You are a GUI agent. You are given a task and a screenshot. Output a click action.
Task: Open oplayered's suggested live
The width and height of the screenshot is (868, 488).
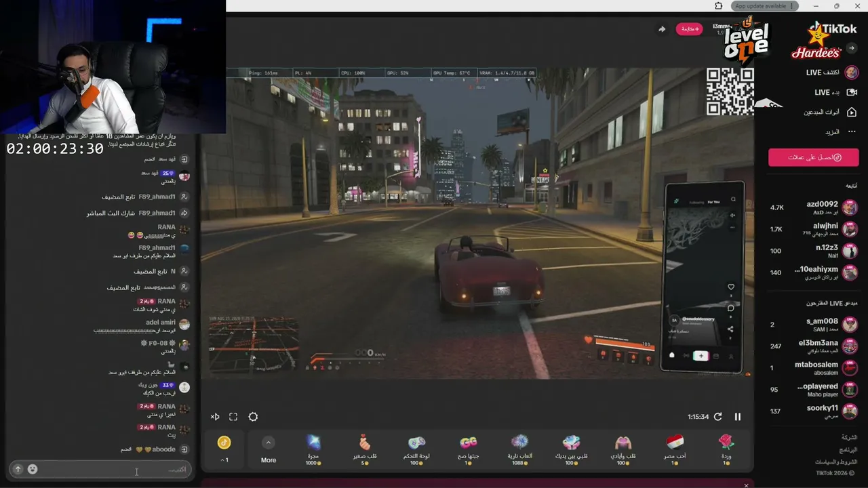point(814,390)
